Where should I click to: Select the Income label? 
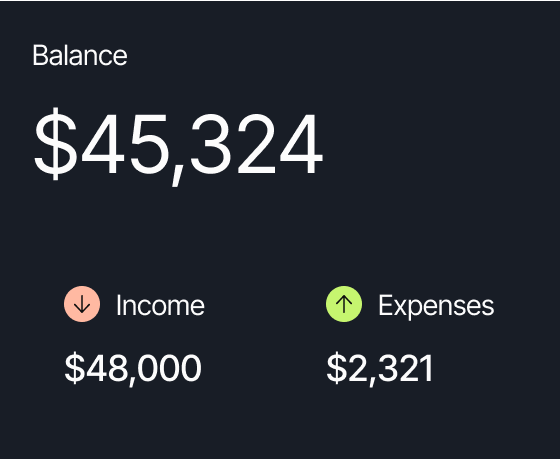[160, 305]
